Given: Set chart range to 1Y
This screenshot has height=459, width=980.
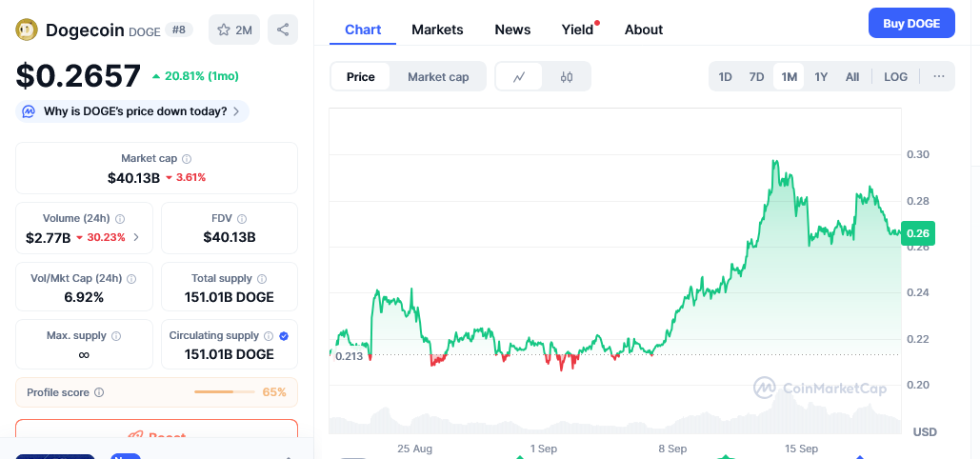Looking at the screenshot, I should pyautogui.click(x=821, y=77).
